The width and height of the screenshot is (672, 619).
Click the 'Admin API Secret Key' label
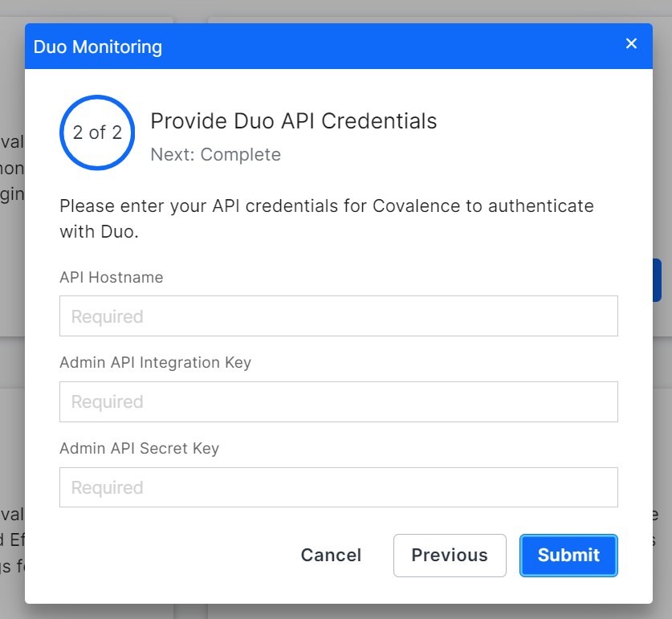(x=139, y=448)
